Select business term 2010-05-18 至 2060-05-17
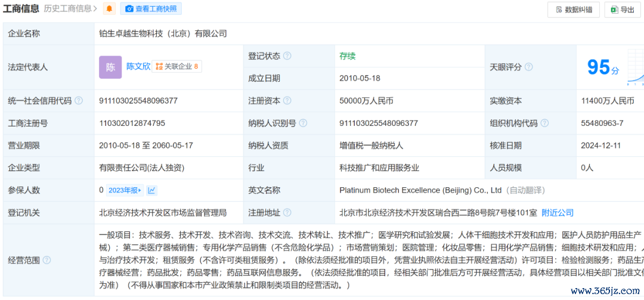Screen dimensions: 644x300 (146, 146)
